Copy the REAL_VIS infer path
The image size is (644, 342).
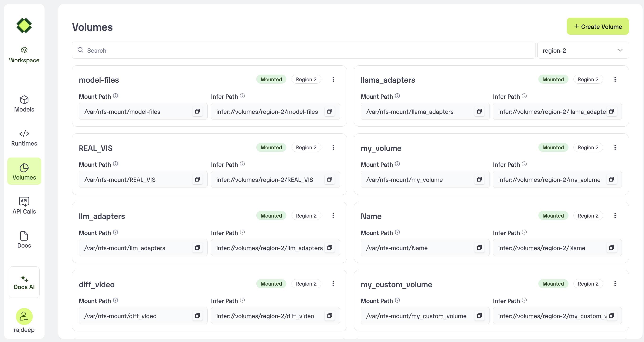(x=330, y=180)
